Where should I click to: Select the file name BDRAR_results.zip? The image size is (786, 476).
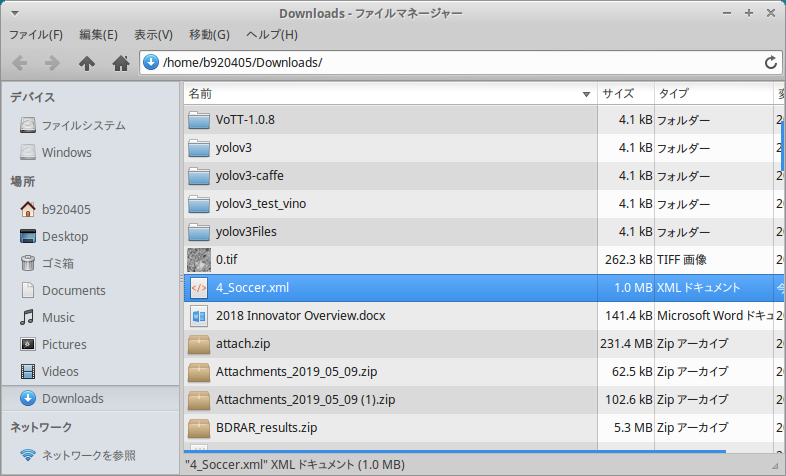267,428
